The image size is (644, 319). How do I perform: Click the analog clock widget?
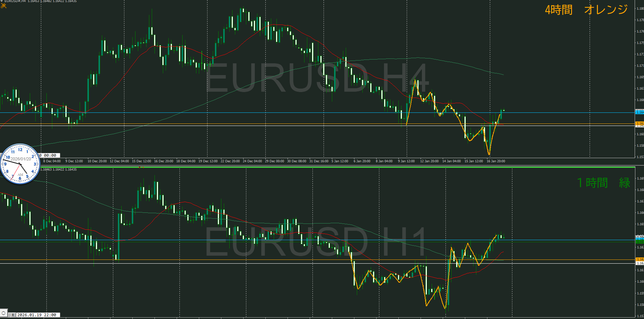tap(20, 164)
